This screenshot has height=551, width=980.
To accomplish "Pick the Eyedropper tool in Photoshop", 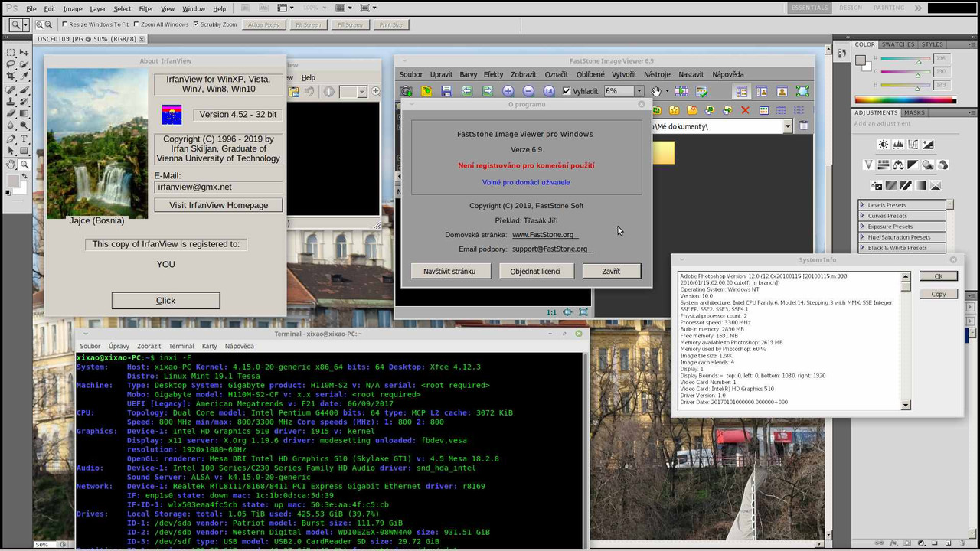I will click(x=24, y=76).
